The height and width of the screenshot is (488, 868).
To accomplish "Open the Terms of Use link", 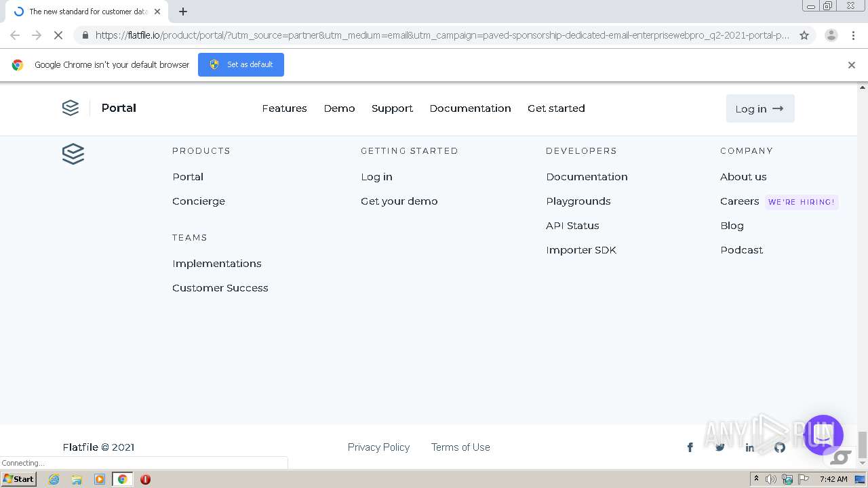I will 460,447.
